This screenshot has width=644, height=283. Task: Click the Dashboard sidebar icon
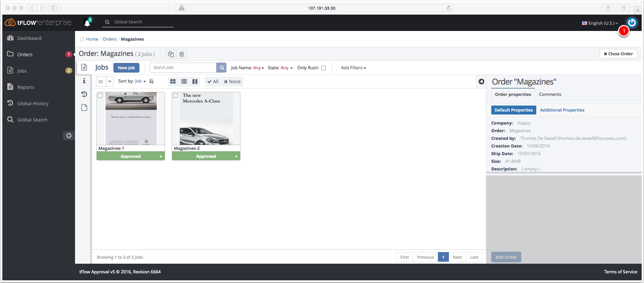click(x=10, y=38)
